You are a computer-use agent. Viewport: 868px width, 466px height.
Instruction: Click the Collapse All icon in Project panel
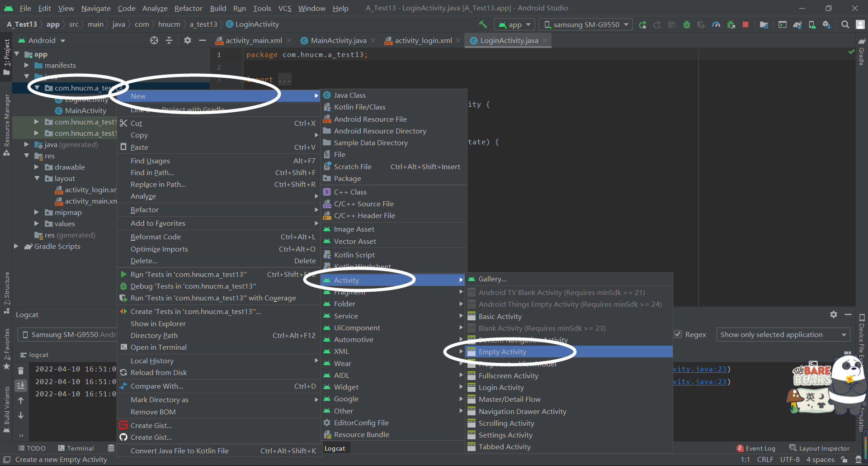click(x=169, y=40)
